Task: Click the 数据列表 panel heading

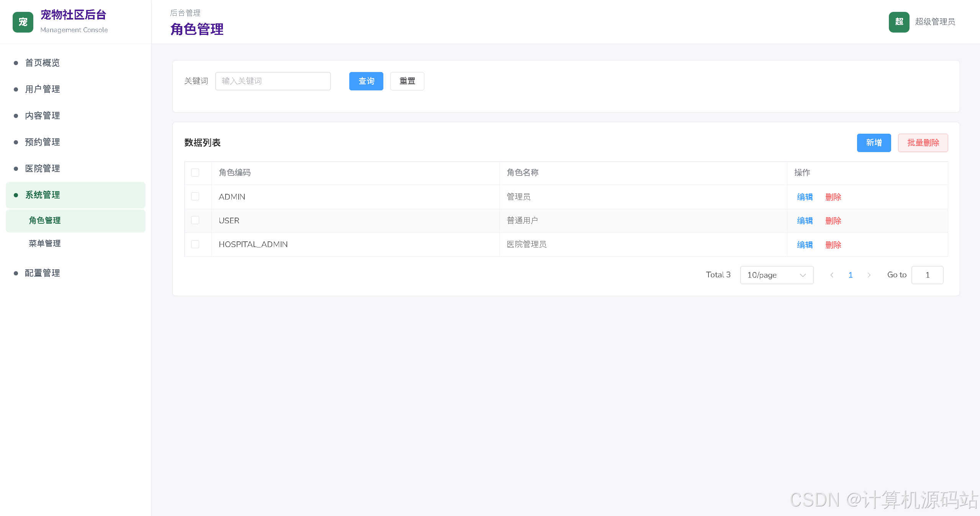Action: tap(203, 143)
